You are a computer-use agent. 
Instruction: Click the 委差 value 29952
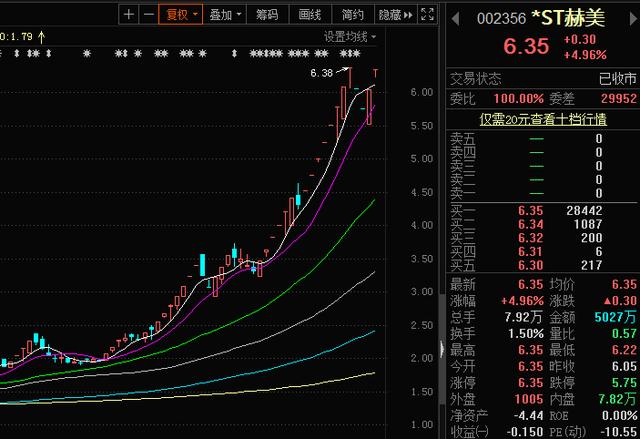pos(619,98)
